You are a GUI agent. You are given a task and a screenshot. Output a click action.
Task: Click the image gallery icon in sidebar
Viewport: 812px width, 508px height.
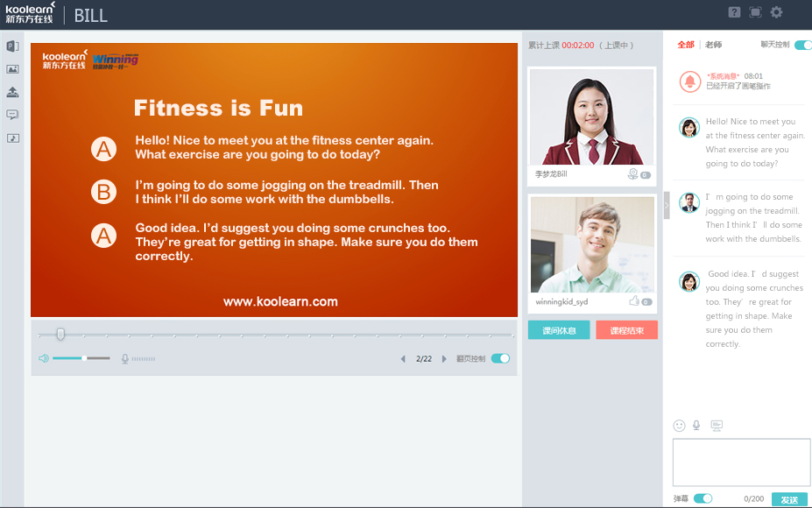pyautogui.click(x=12, y=69)
